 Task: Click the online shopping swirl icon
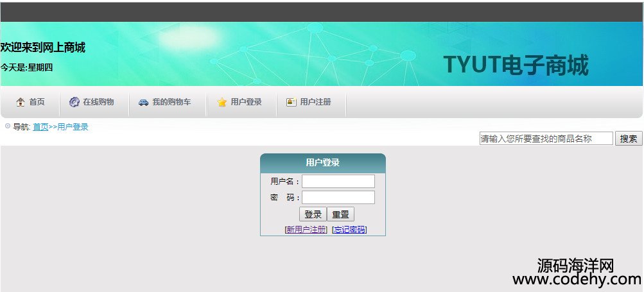(74, 102)
